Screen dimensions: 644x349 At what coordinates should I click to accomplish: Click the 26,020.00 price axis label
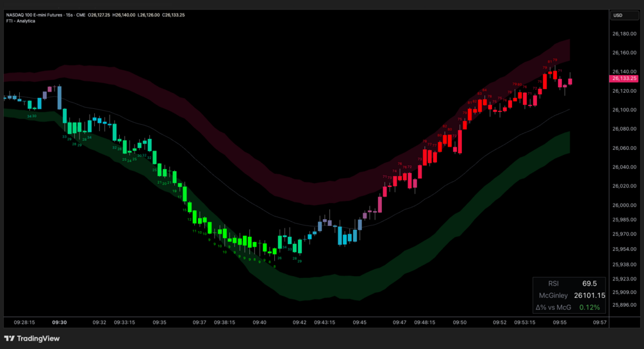[x=624, y=186]
